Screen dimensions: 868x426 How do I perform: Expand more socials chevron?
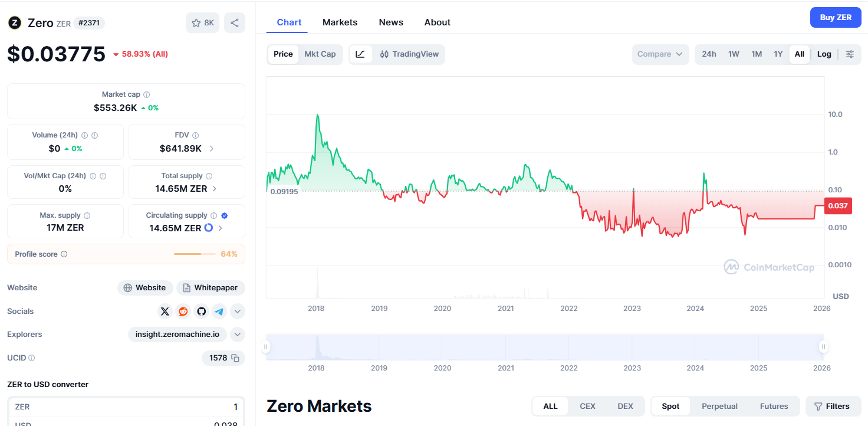238,312
